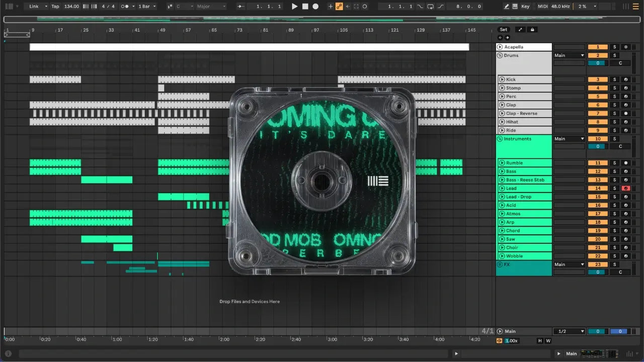Open the Link options dropdown arrow

[x=46, y=7]
